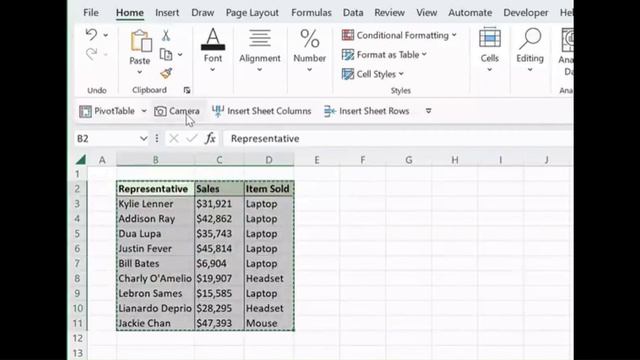Image resolution: width=640 pixels, height=360 pixels.
Task: Click the Cut scissors icon
Action: click(166, 36)
